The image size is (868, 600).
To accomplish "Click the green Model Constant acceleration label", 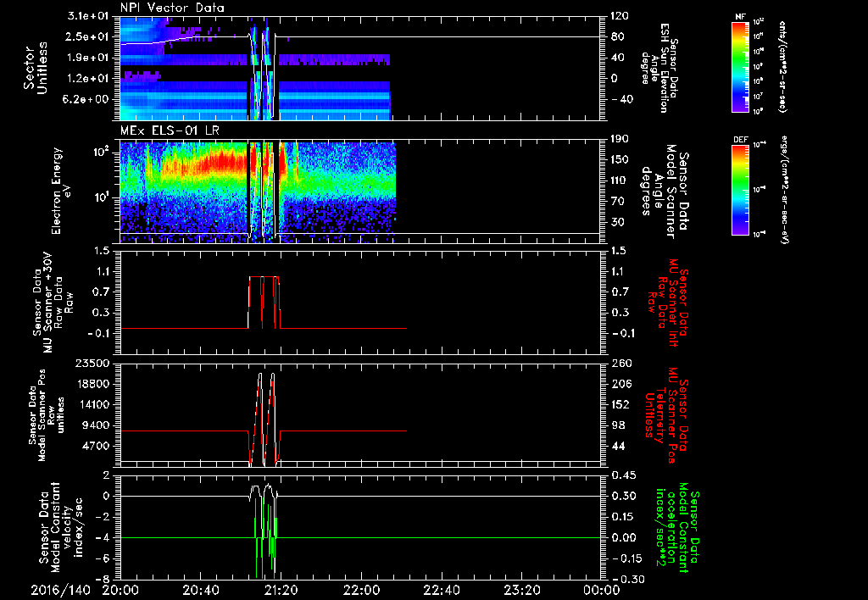I will pyautogui.click(x=677, y=527).
